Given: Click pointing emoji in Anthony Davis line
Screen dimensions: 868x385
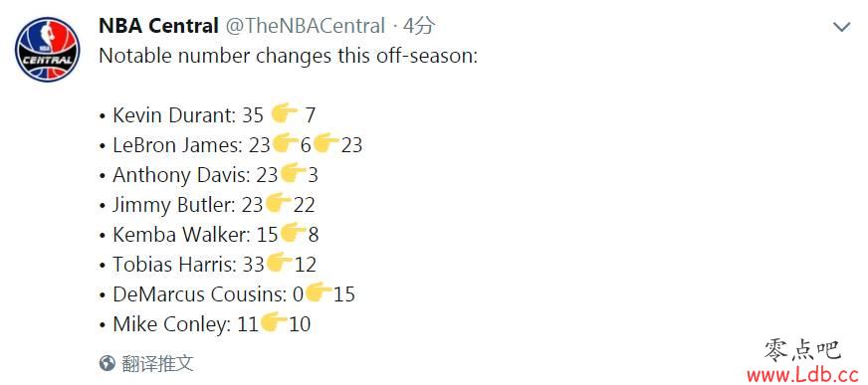Looking at the screenshot, I should (x=293, y=173).
